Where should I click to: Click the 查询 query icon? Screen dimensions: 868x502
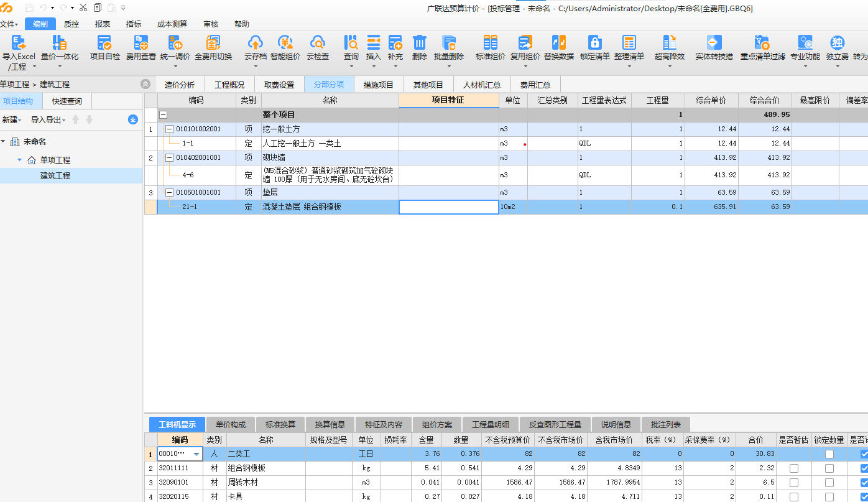(351, 43)
